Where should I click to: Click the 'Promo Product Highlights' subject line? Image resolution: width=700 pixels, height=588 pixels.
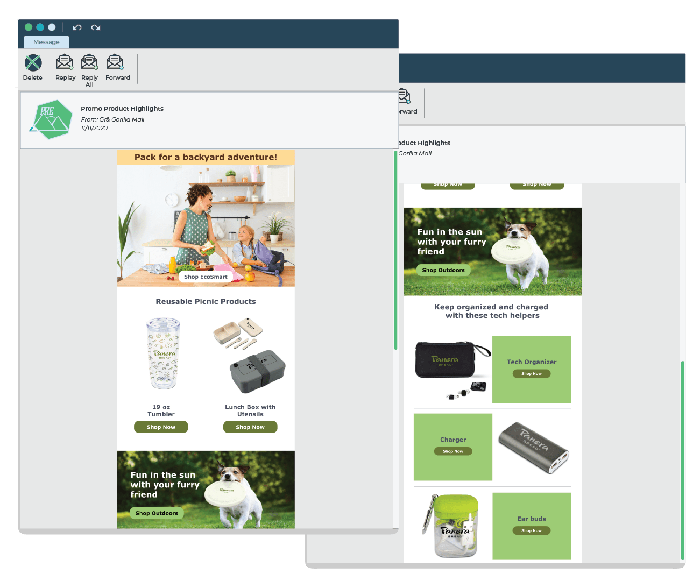(122, 109)
